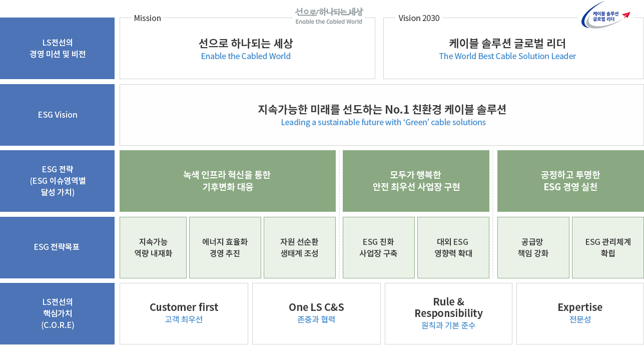The width and height of the screenshot is (644, 349).
Task: Click the 'ESG 친화 사업장 구축' goal tile
Action: pos(378,247)
